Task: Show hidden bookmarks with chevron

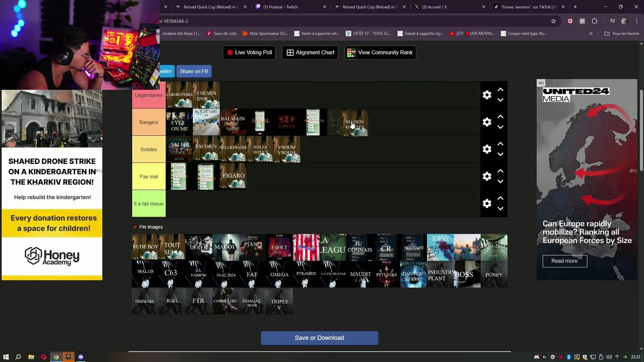Action: coord(591,34)
